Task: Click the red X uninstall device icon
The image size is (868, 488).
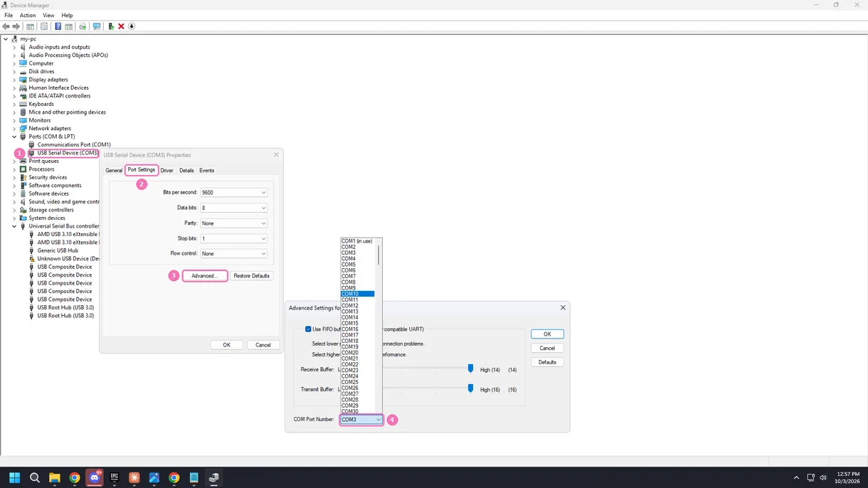Action: pyautogui.click(x=121, y=26)
